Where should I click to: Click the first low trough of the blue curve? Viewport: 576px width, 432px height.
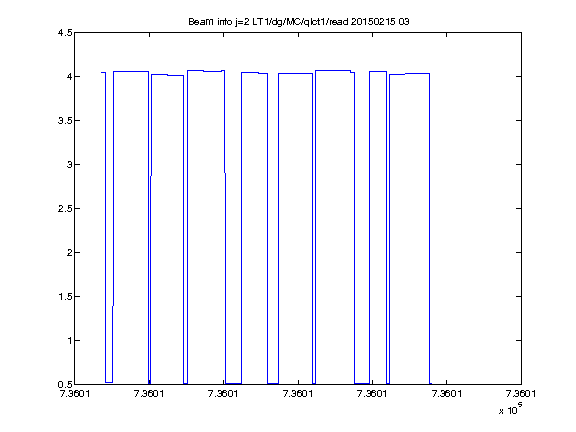pyautogui.click(x=109, y=382)
